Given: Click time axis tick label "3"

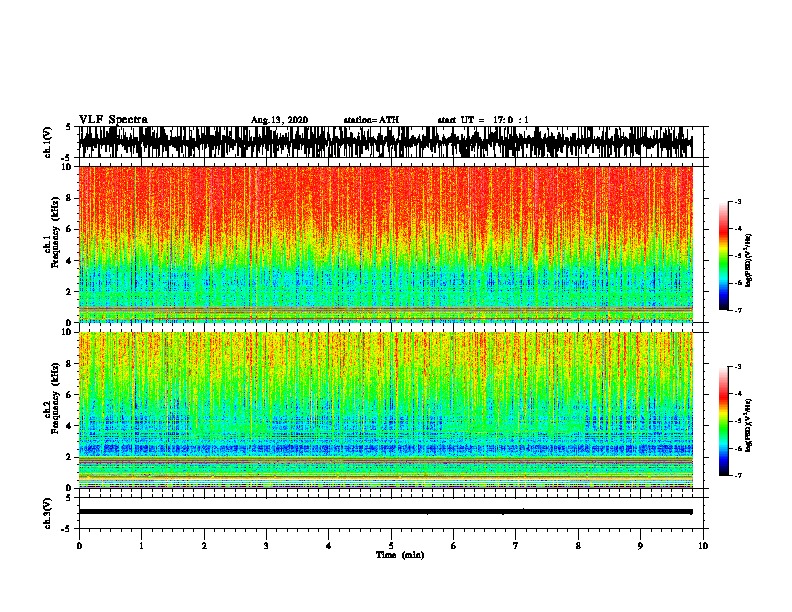Looking at the screenshot, I should 266,546.
